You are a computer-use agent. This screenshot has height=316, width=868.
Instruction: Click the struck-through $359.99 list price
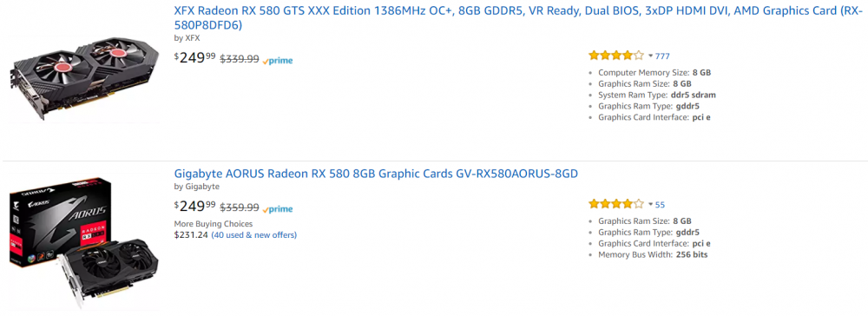click(x=240, y=207)
